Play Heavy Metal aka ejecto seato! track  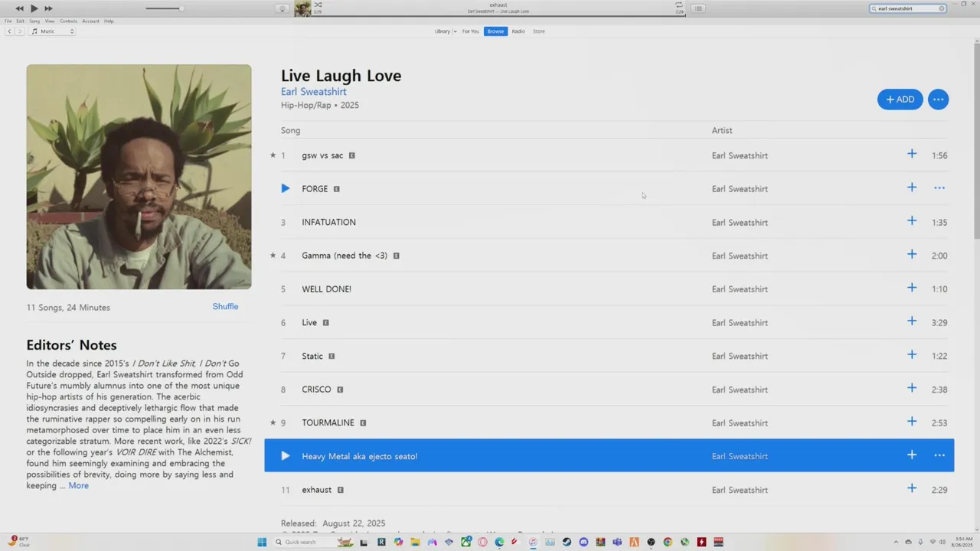pyautogui.click(x=285, y=456)
